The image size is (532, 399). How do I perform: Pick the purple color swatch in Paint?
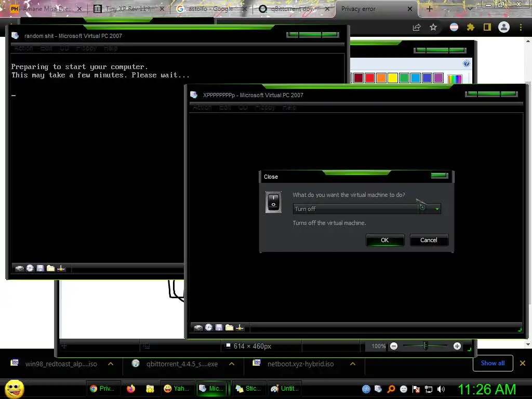438,78
